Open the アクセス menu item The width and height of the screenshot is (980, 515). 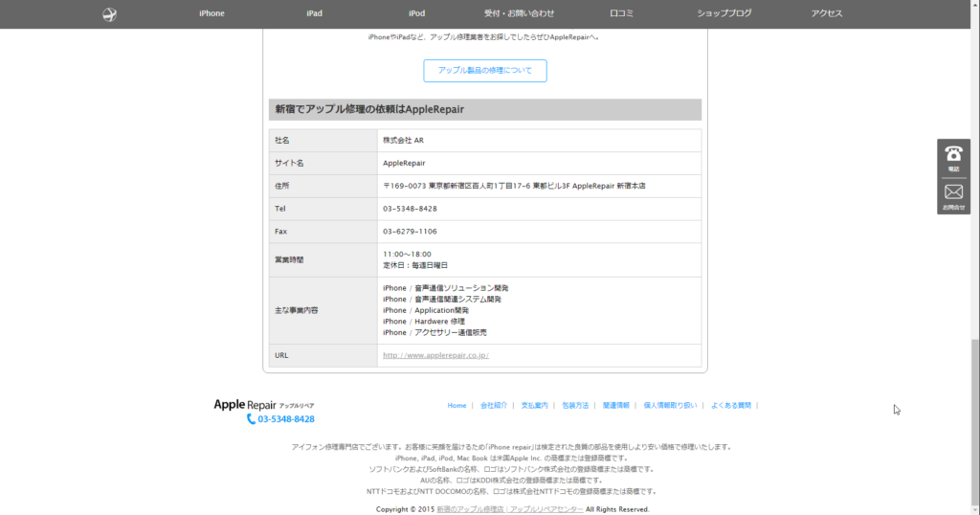(827, 13)
